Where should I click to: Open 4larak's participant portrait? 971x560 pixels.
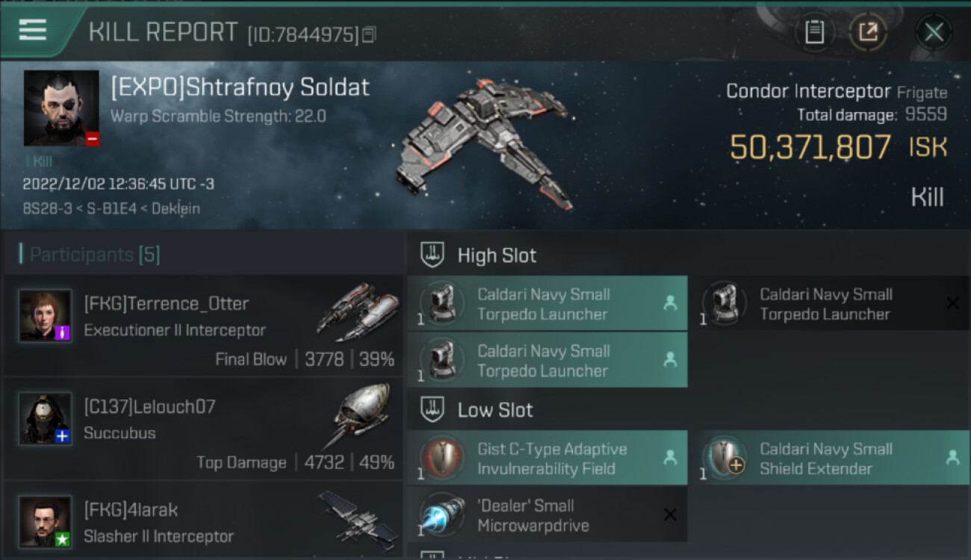[45, 521]
